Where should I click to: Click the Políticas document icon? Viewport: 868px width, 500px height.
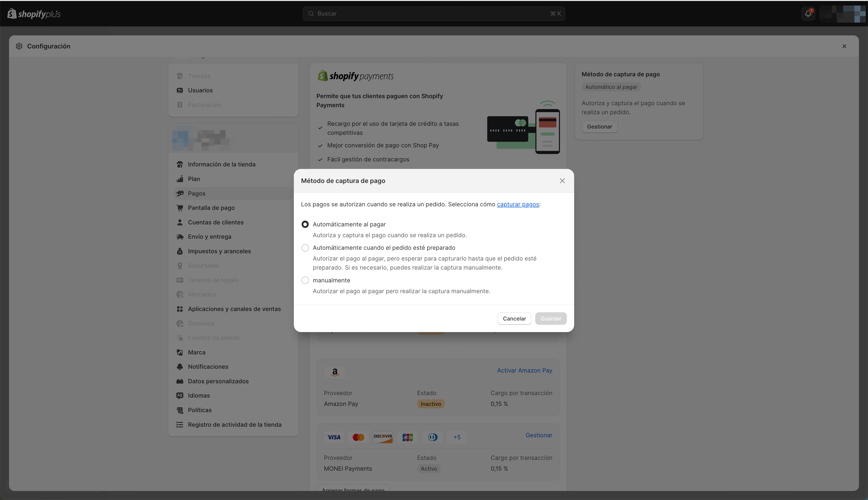[180, 410]
